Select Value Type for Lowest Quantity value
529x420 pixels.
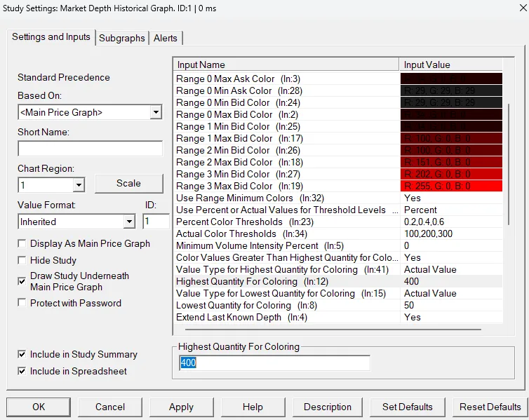coord(451,293)
